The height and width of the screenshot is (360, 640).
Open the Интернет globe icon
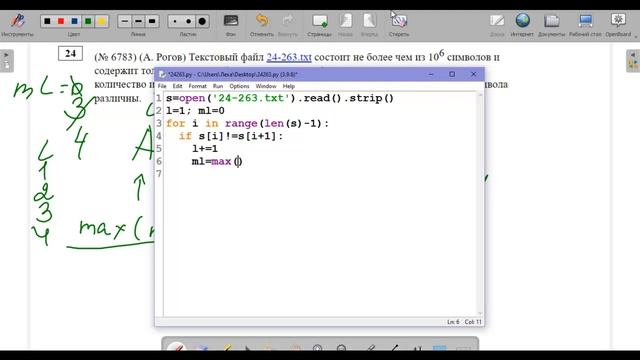(x=522, y=20)
